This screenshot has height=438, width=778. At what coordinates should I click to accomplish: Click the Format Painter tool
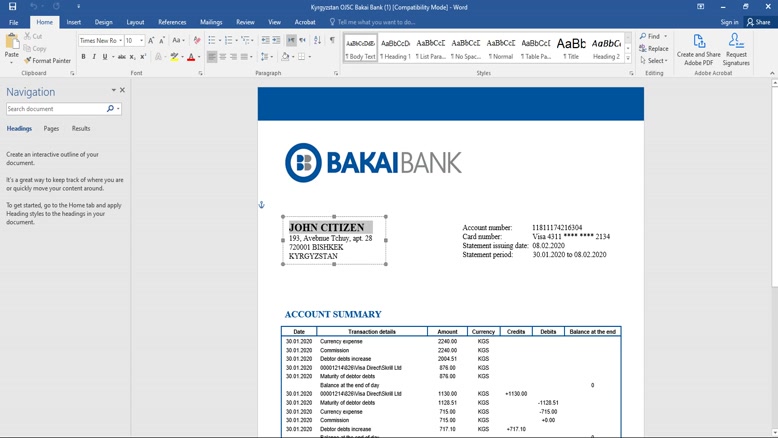click(47, 61)
